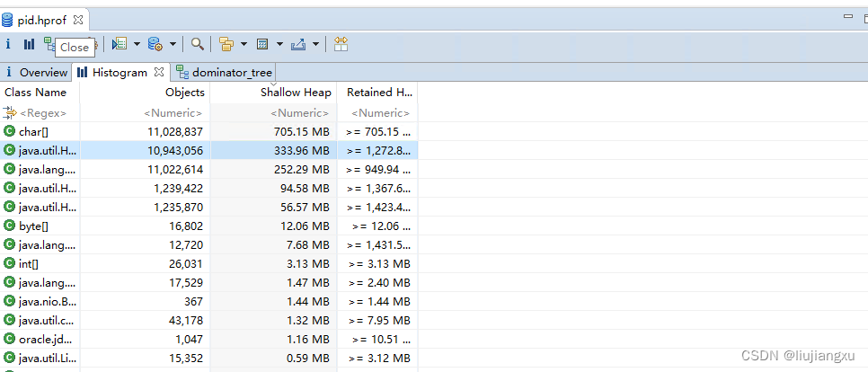The image size is (868, 372).
Task: Click the class icon of the oracle.jd... row
Action: pos(9,338)
